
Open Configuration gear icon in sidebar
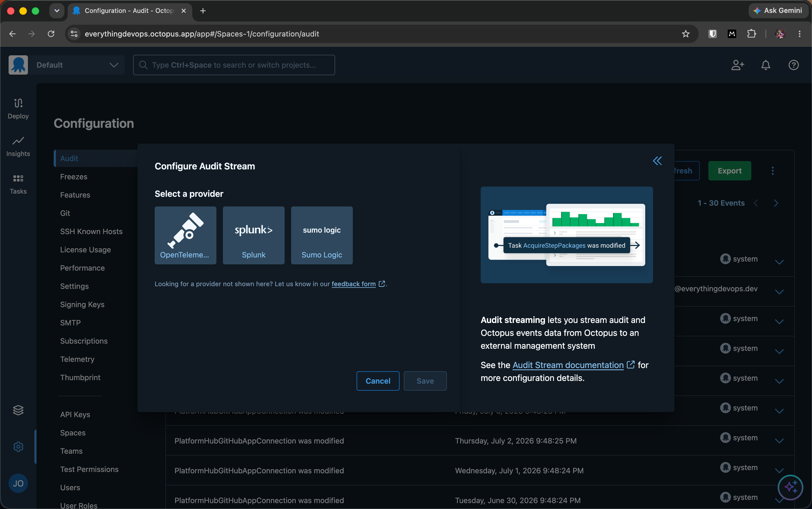coord(18,447)
